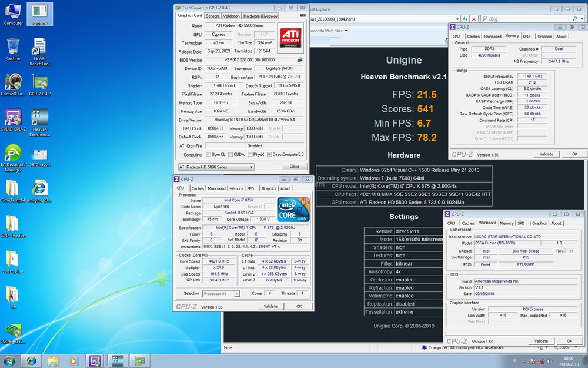Open the Cestino recycle bin icon
Image resolution: width=588 pixels, height=368 pixels.
point(13,49)
